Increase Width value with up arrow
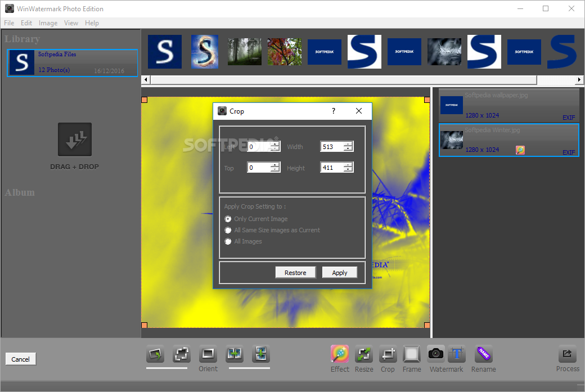585x392 pixels. pyautogui.click(x=348, y=144)
